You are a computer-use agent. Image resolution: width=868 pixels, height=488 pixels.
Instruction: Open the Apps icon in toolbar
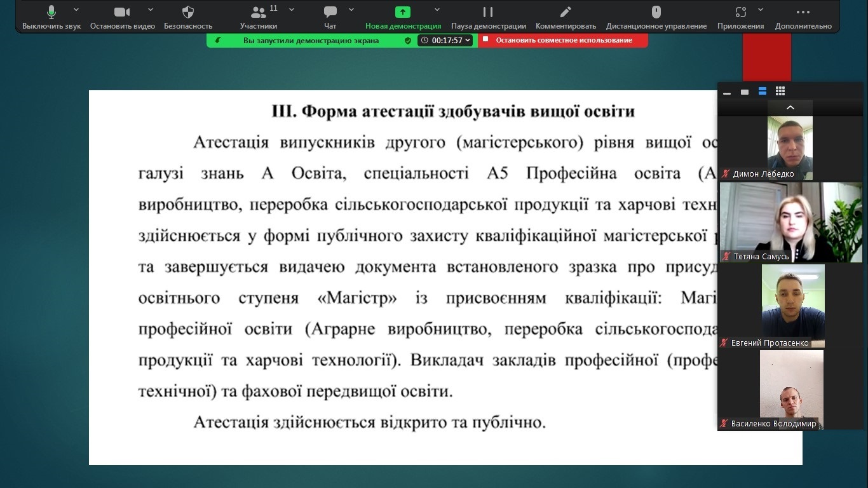pyautogui.click(x=740, y=13)
